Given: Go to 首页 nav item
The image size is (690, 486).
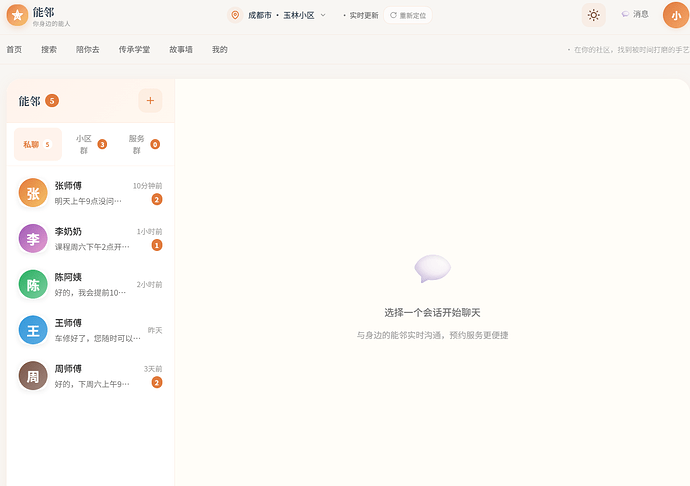Looking at the screenshot, I should [14, 50].
